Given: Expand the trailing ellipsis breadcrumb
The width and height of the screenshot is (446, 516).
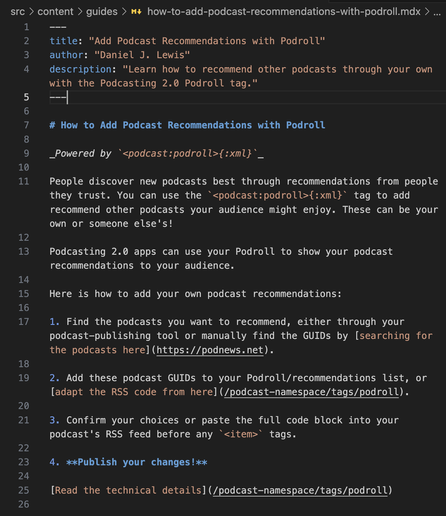Looking at the screenshot, I should pos(437,13).
